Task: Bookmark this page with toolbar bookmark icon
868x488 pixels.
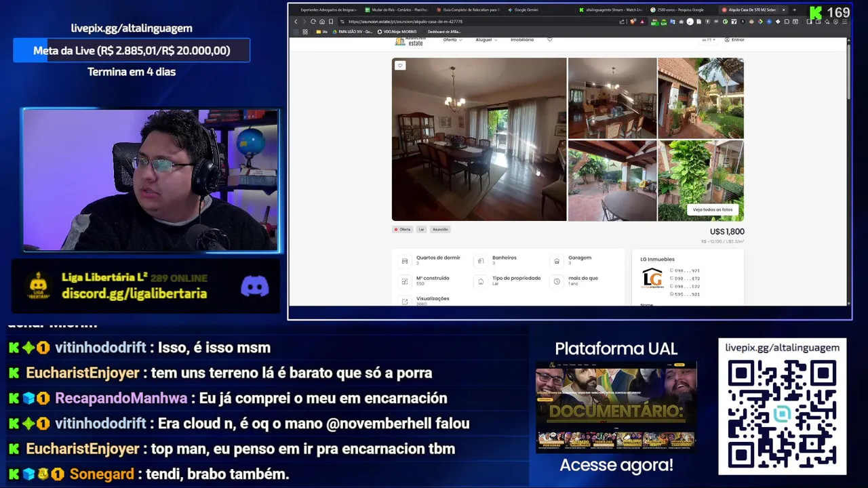Action: (x=330, y=22)
